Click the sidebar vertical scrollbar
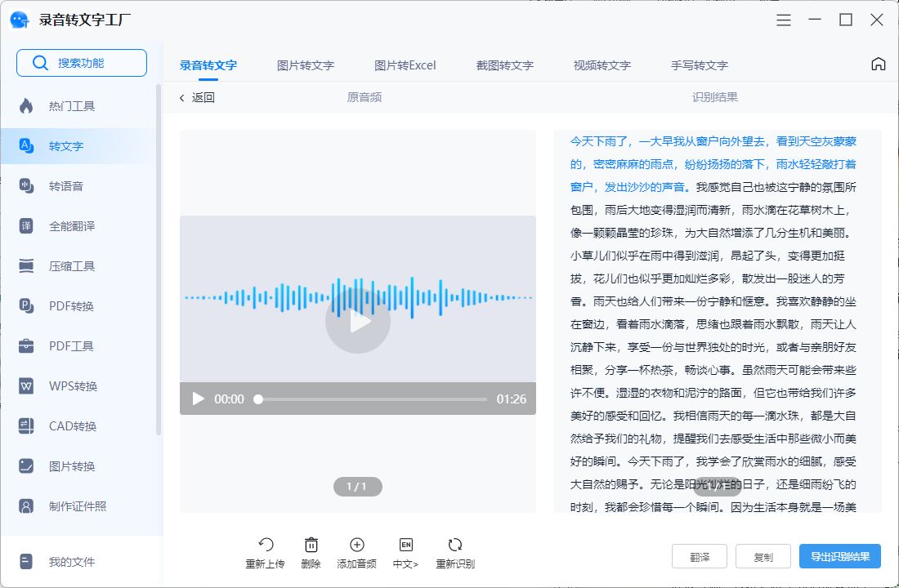This screenshot has height=588, width=899. click(159, 259)
